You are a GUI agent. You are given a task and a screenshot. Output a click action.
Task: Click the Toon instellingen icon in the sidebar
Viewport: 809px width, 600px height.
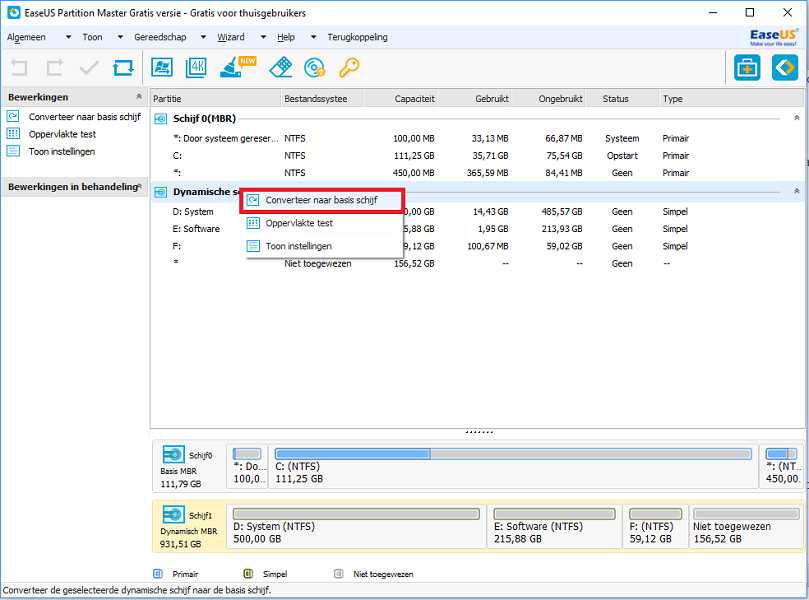(13, 151)
